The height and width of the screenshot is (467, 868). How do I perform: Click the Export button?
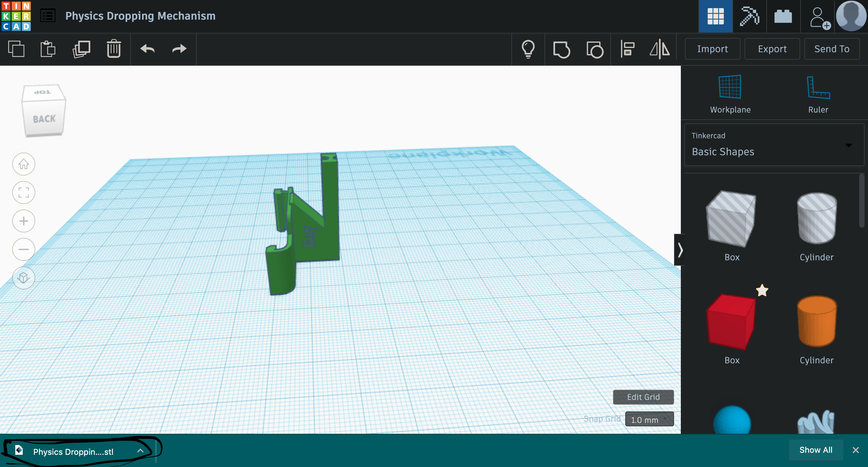[772, 49]
